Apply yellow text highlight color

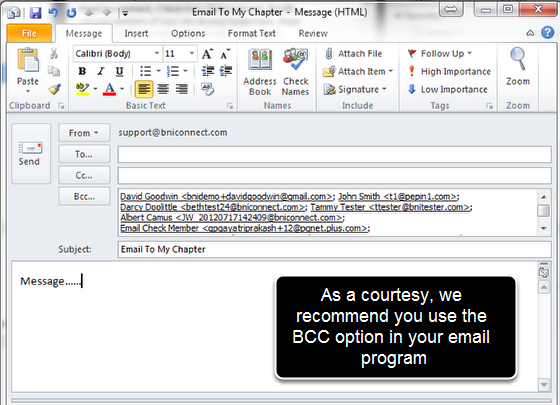pos(82,89)
